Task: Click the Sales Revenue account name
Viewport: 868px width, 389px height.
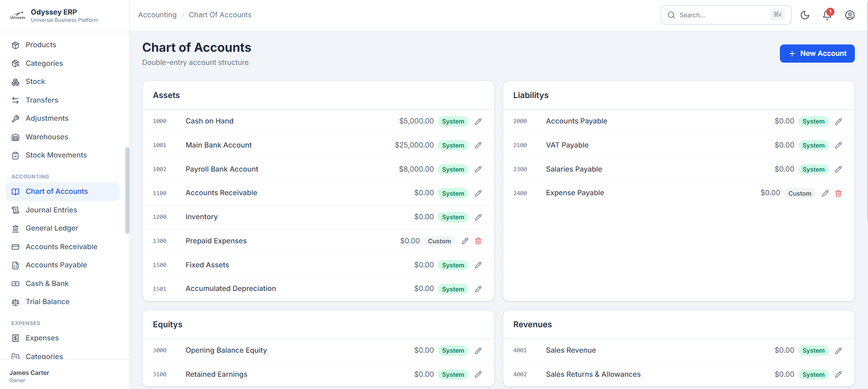Action: click(x=571, y=350)
